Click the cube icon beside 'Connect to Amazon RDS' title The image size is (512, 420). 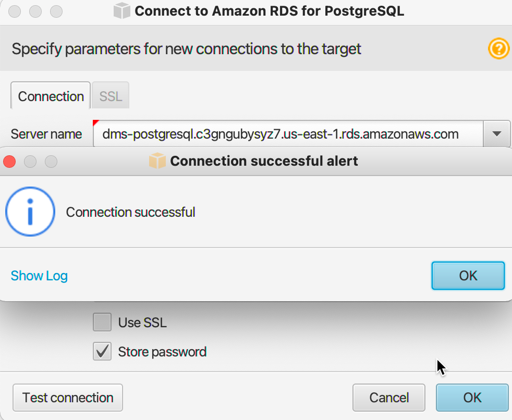click(x=122, y=11)
